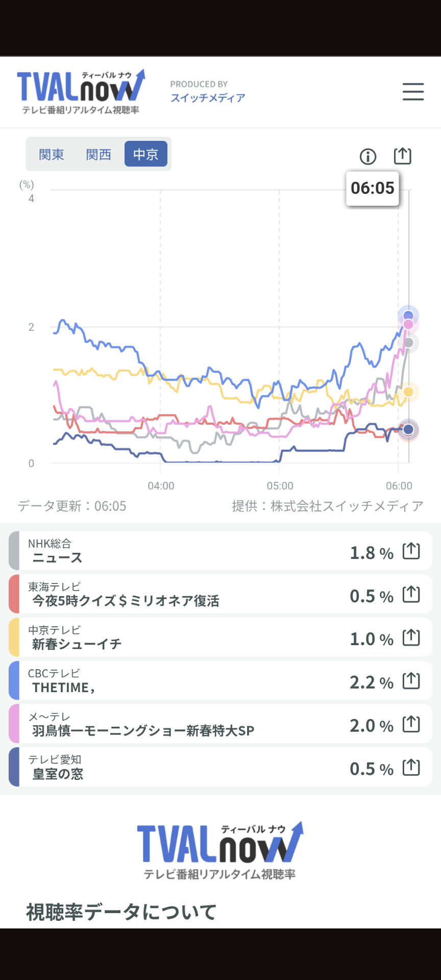The height and width of the screenshot is (980, 441).
Task: Click the TVALnow footer logo
Action: point(220,850)
